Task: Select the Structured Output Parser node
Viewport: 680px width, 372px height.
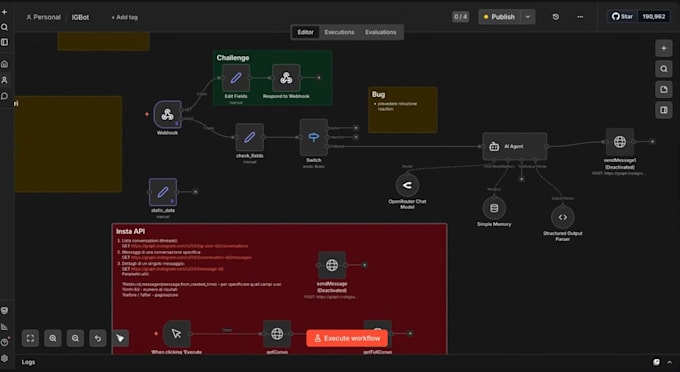Action: tap(562, 217)
